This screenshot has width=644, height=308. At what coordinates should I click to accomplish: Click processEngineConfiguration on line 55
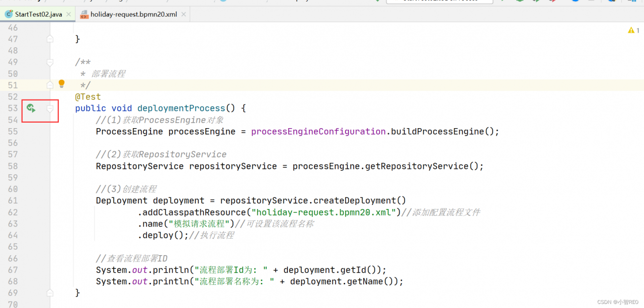(318, 131)
